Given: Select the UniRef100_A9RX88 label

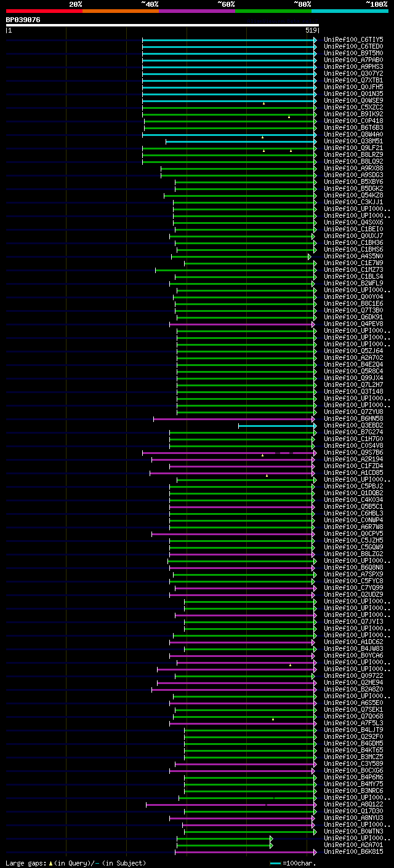Looking at the screenshot, I should pyautogui.click(x=354, y=168).
